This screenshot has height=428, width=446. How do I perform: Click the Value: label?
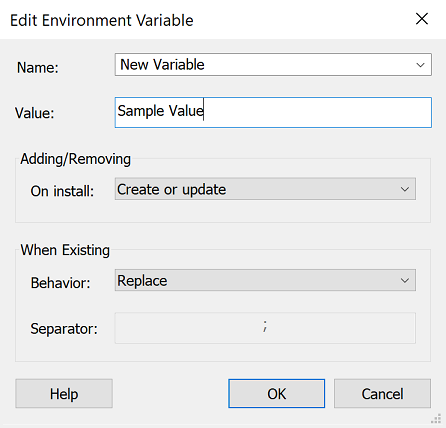pyautogui.click(x=35, y=113)
